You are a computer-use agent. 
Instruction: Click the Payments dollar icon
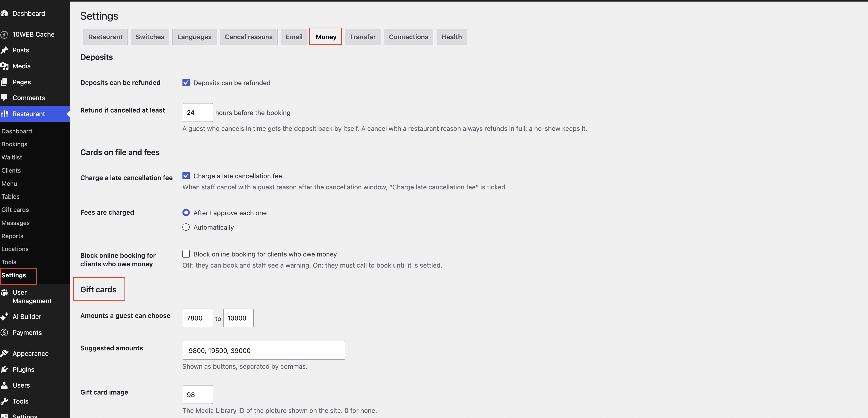pyautogui.click(x=4, y=333)
